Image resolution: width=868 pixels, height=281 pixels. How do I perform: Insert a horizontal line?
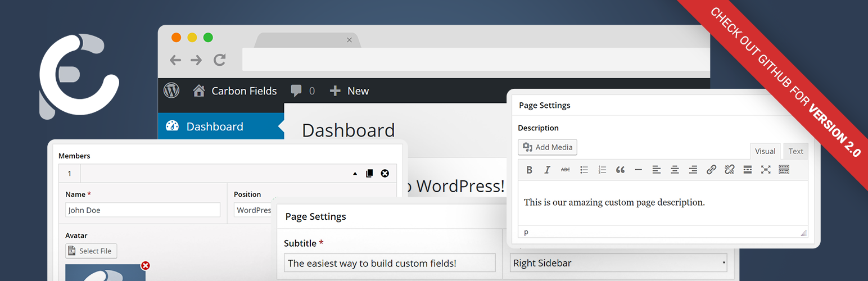[x=638, y=170]
